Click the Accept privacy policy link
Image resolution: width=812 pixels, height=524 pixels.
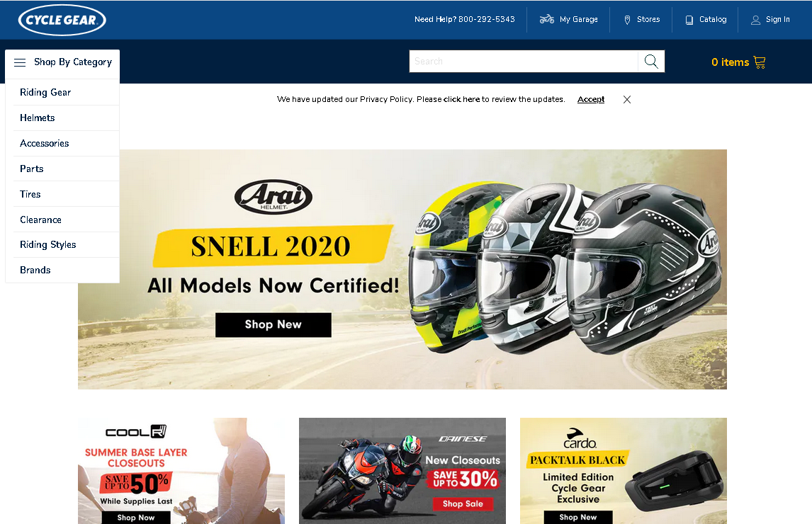[x=591, y=99]
